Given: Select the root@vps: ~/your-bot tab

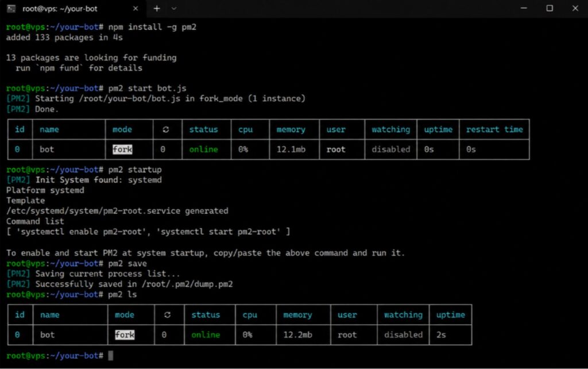Looking at the screenshot, I should tap(73, 9).
